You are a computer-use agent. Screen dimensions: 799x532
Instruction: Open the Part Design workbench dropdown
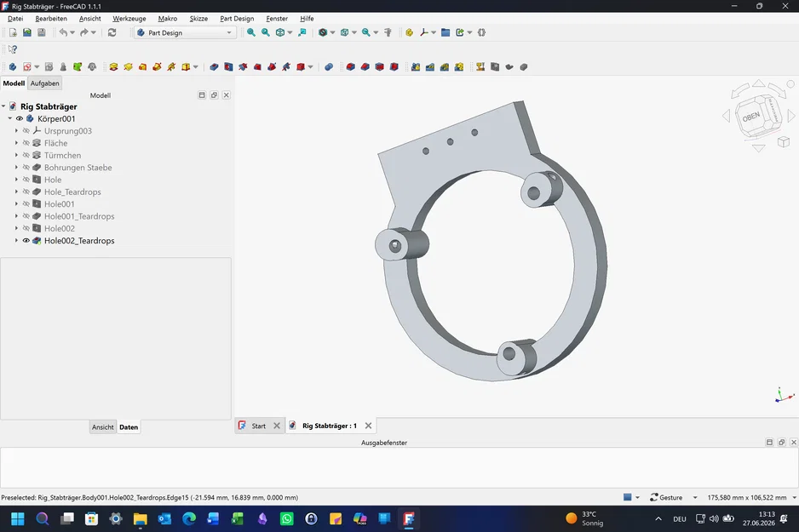185,32
